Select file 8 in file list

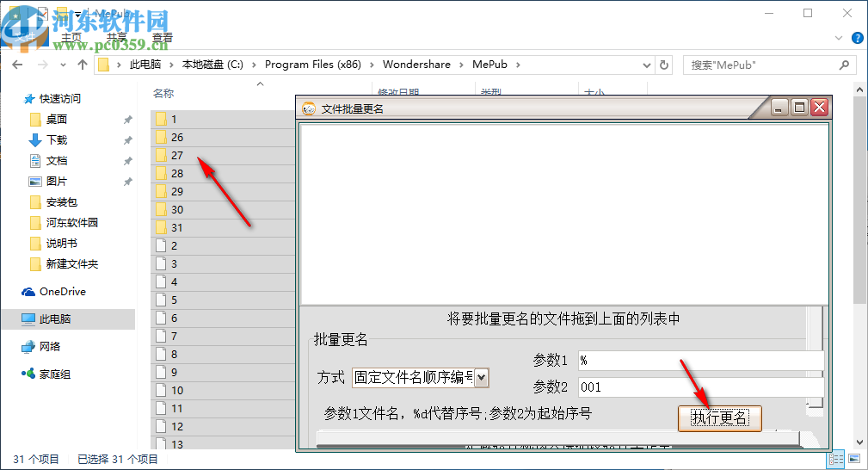pyautogui.click(x=223, y=354)
